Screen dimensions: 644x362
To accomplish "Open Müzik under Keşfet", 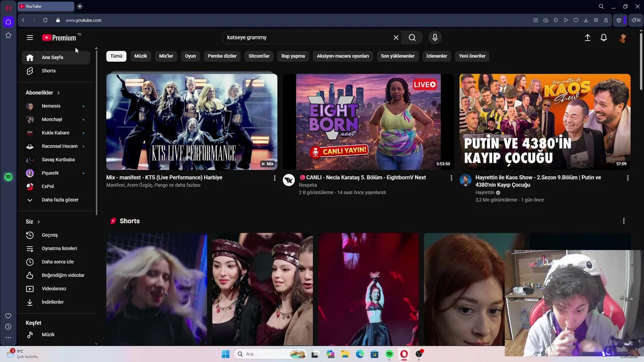I will [x=56, y=334].
